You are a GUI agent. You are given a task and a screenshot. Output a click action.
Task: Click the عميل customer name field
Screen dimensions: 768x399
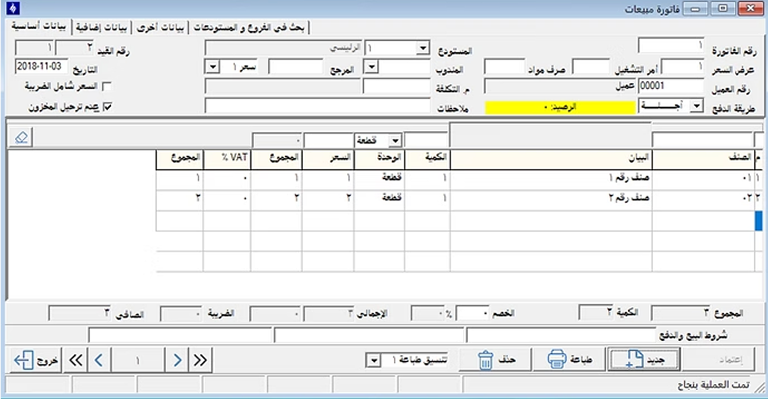point(560,87)
